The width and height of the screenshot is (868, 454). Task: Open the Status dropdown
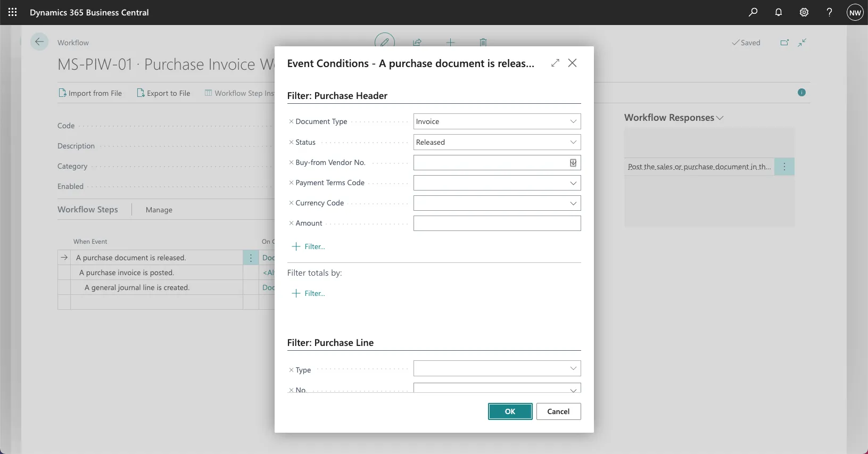pos(573,142)
